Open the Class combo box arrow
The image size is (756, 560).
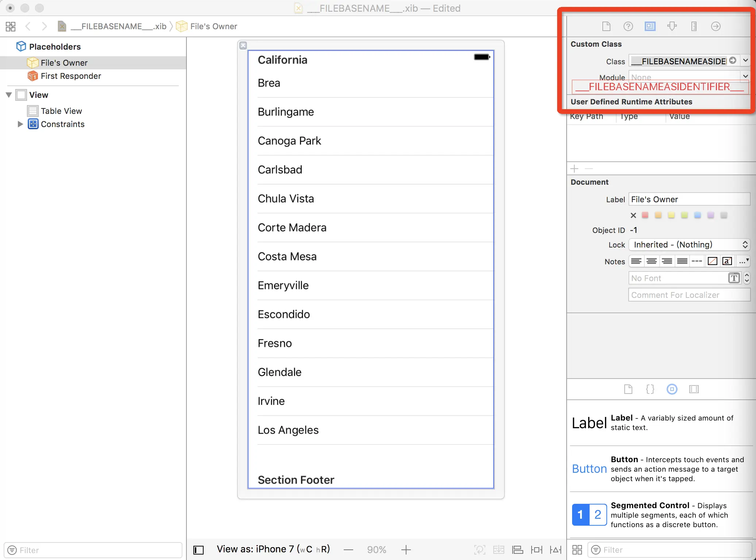tap(745, 61)
